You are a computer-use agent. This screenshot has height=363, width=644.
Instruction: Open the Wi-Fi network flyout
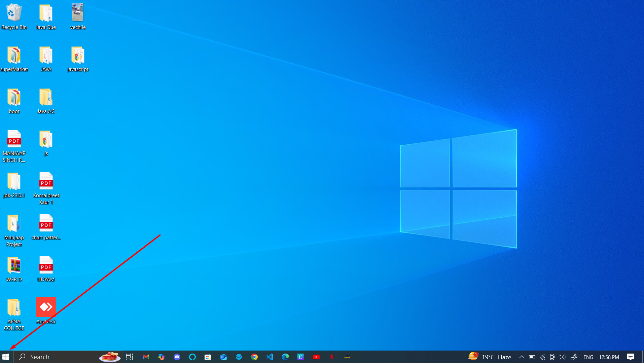[542, 357]
